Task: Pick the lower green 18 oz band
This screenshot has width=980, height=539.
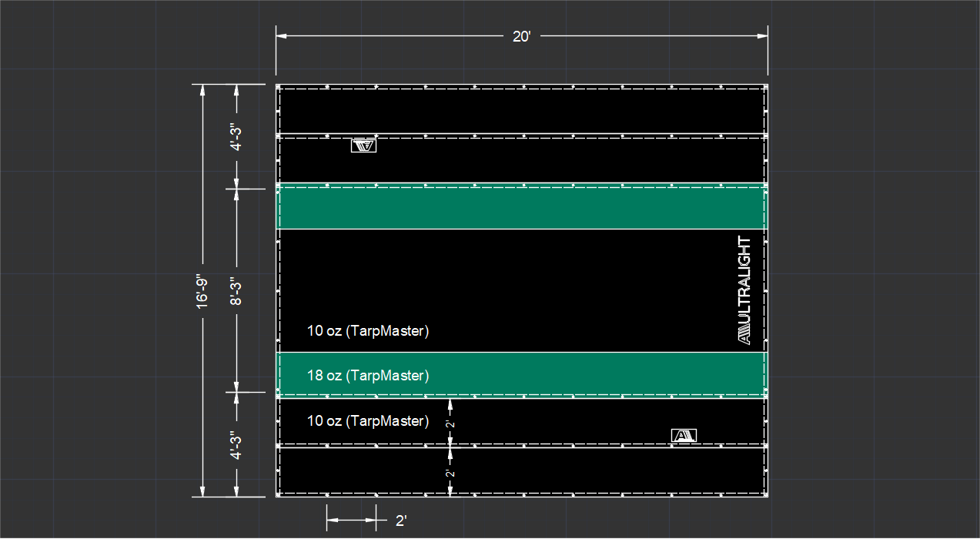Action: [522, 375]
